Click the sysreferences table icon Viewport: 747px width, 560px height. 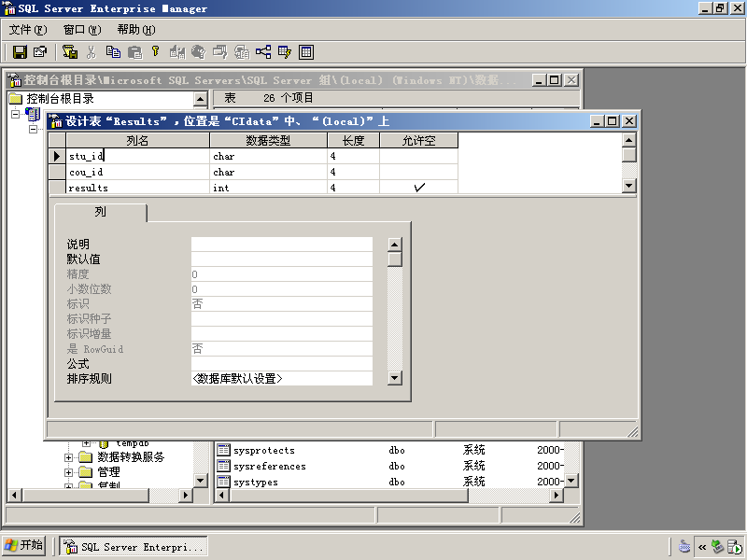click(x=223, y=466)
